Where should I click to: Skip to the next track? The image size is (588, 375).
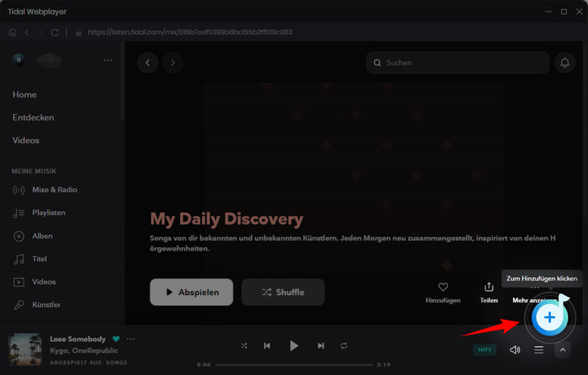point(321,346)
